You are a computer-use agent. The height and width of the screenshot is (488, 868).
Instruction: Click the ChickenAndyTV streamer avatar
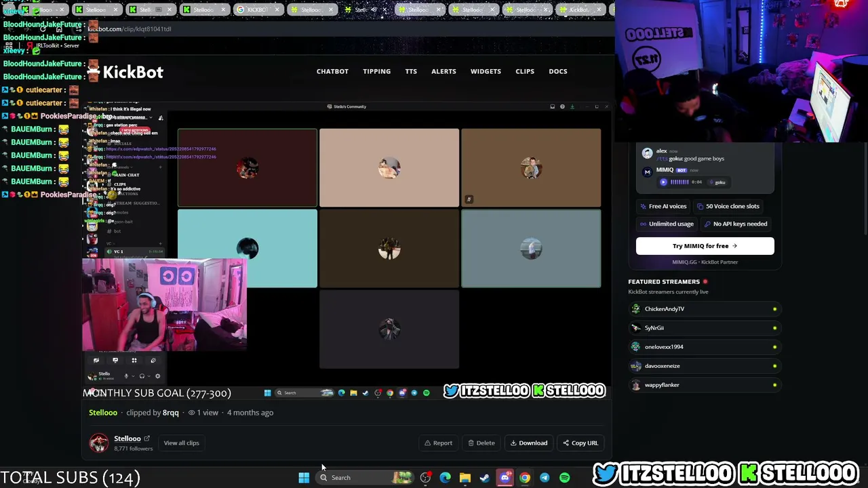(635, 309)
